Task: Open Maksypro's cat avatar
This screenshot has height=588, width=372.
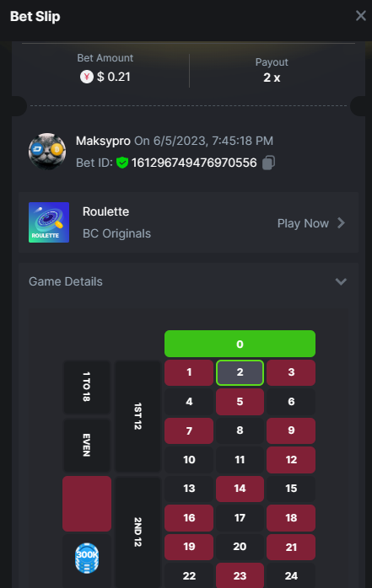Action: (x=47, y=152)
